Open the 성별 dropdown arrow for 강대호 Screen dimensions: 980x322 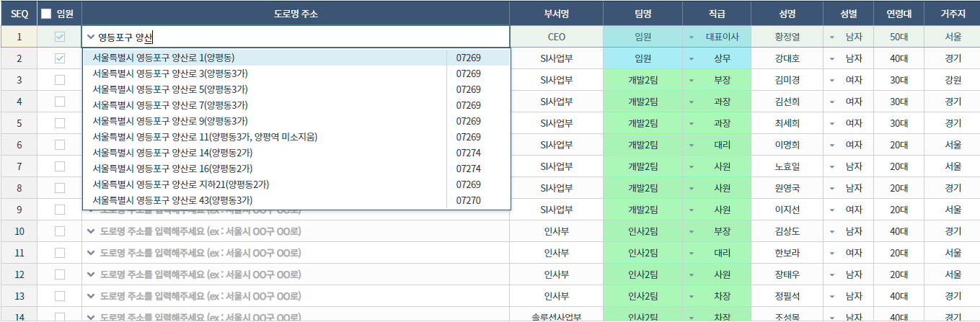[832, 58]
